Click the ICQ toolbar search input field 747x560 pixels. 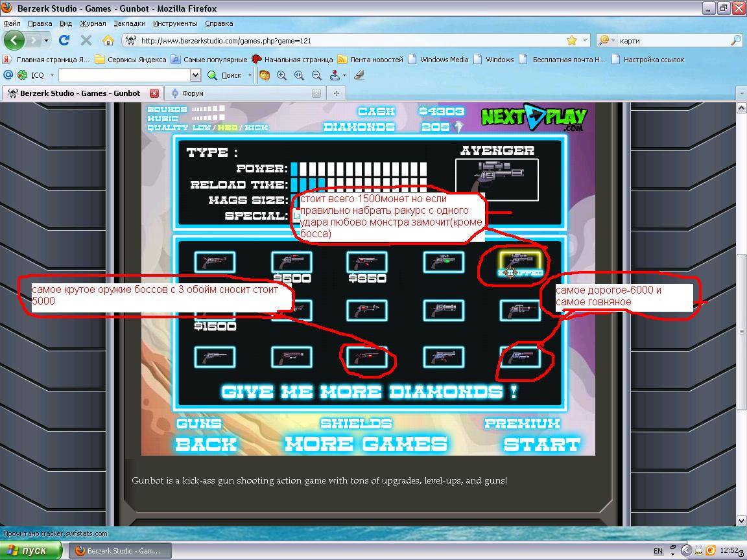tap(124, 75)
